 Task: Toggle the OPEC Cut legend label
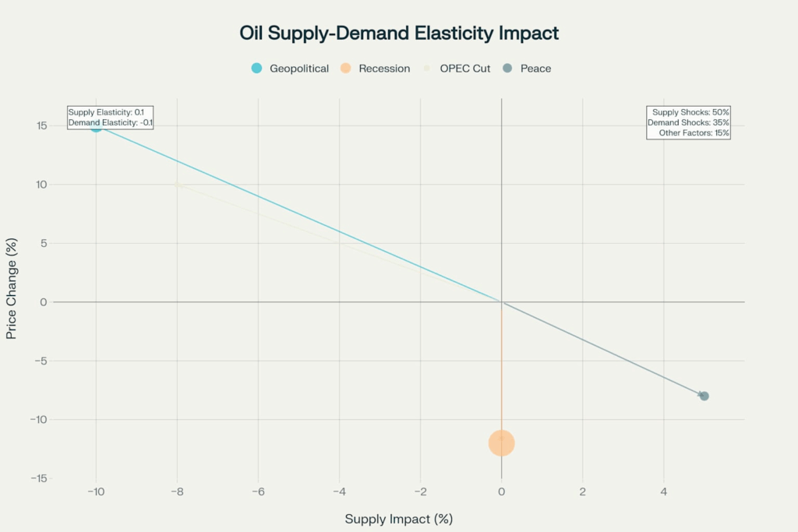(x=465, y=69)
